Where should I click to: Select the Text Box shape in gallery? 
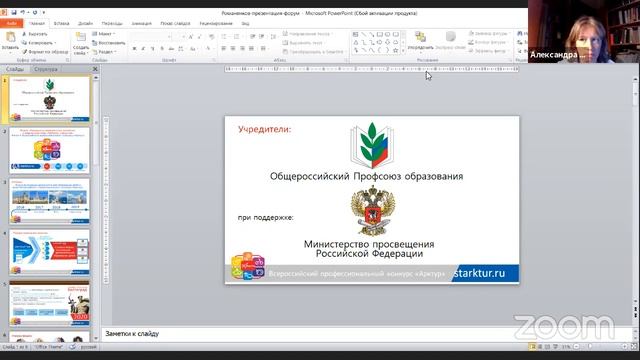[x=356, y=34]
